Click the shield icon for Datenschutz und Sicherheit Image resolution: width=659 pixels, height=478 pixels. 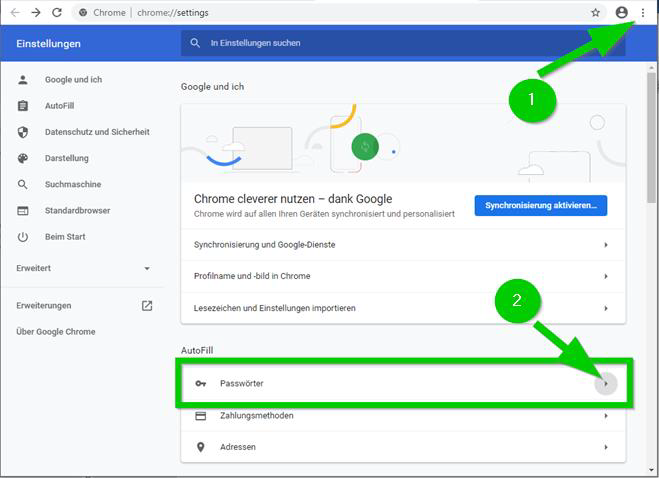coord(23,132)
